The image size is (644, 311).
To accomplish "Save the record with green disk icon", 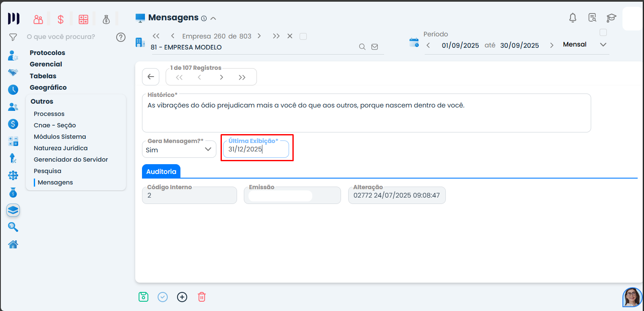I will (x=144, y=297).
